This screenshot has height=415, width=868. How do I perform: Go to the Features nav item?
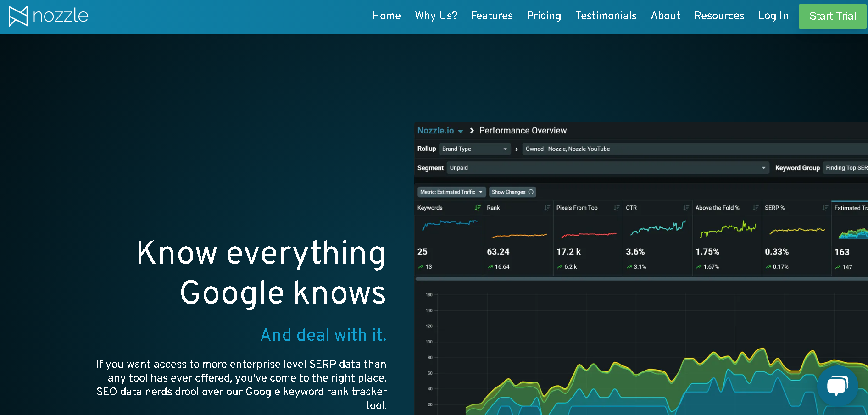492,16
